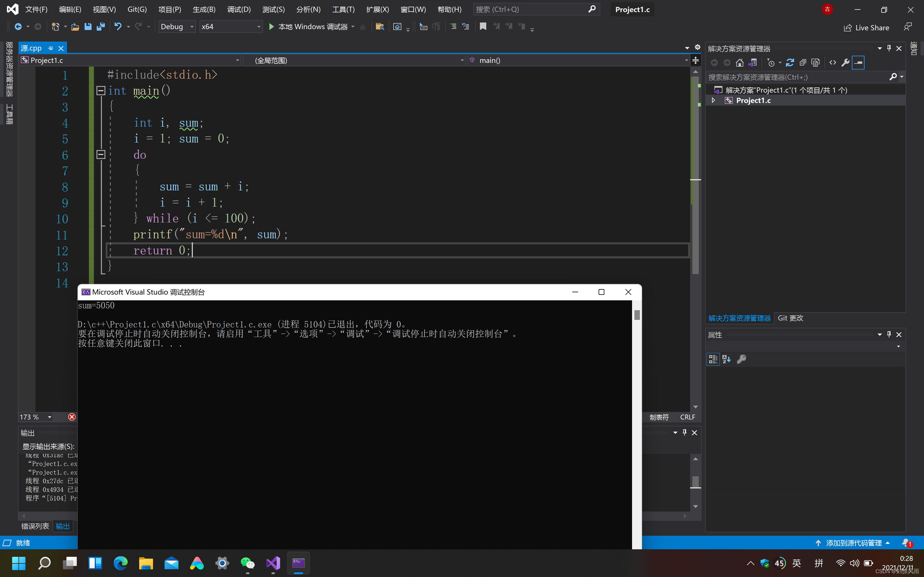Click the bookmark toggle icon in toolbar
Image resolution: width=924 pixels, height=577 pixels.
point(483,26)
